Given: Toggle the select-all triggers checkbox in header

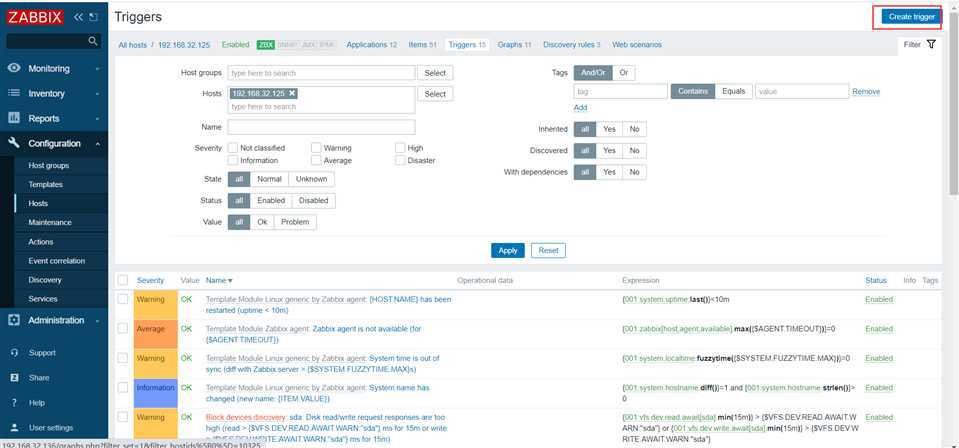Looking at the screenshot, I should click(x=123, y=280).
